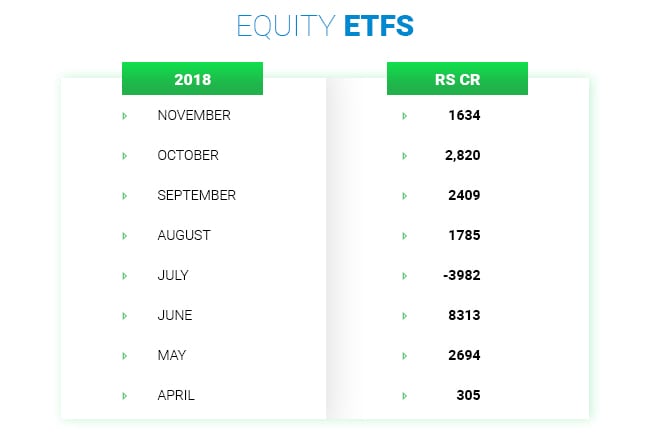Click the APRIL month label
This screenshot has width=650, height=434.
click(176, 395)
